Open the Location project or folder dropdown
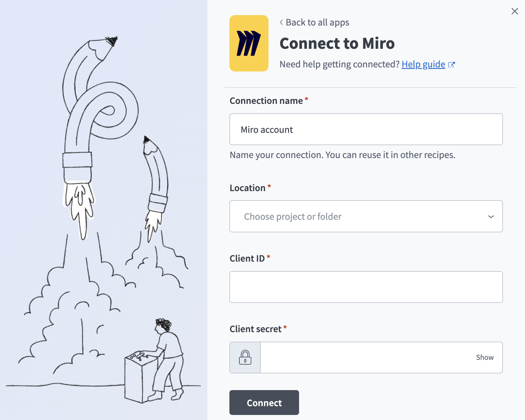This screenshot has width=525, height=420. (x=366, y=216)
